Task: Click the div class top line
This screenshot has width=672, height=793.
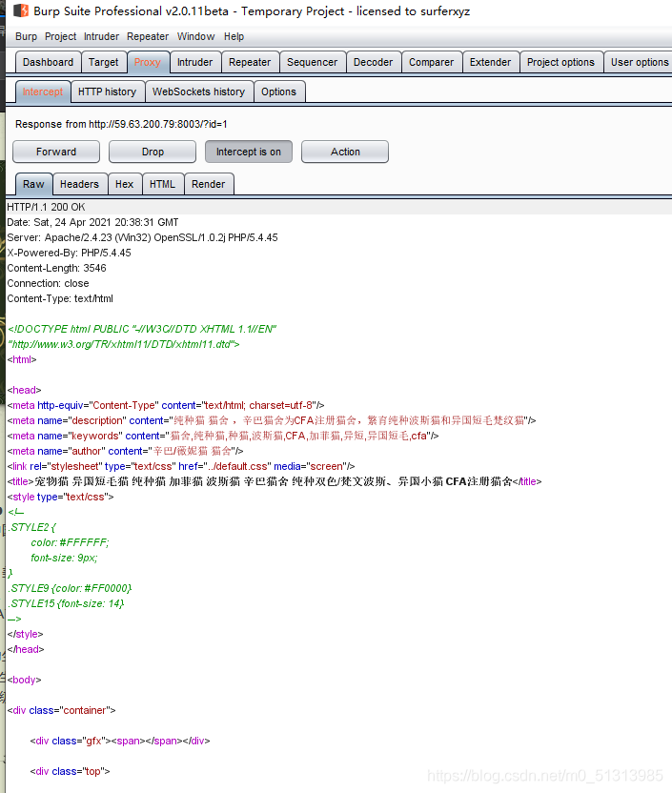Action: [70, 771]
